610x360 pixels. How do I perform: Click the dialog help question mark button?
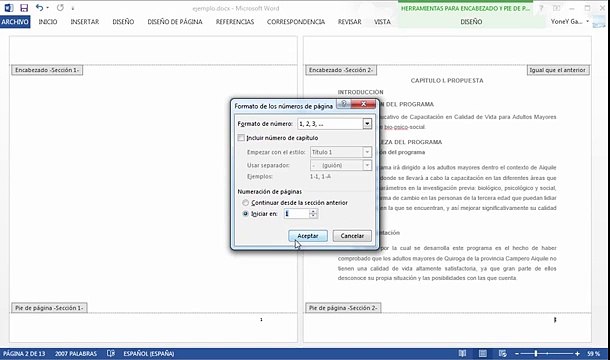(x=344, y=104)
